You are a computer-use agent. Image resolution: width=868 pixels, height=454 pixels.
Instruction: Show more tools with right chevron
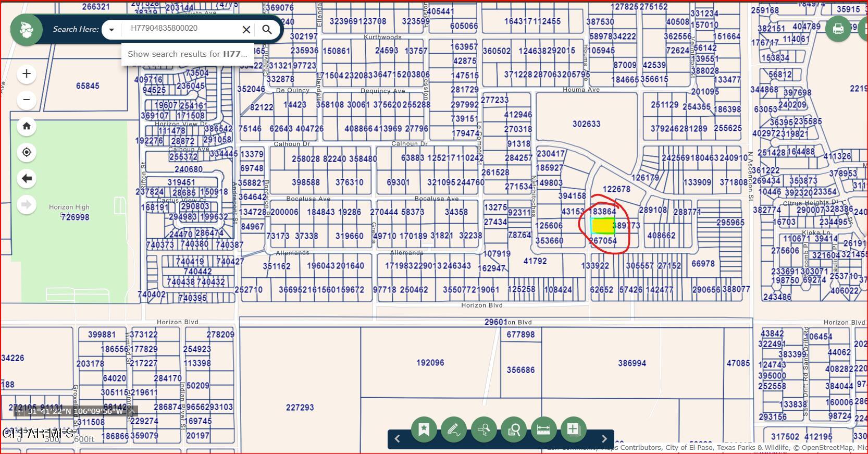604,439
